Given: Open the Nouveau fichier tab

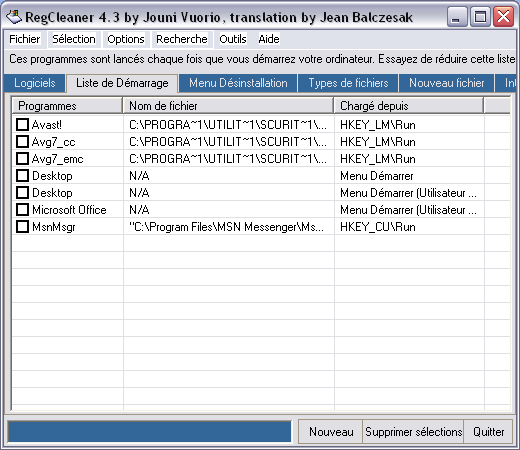Looking at the screenshot, I should tap(447, 83).
